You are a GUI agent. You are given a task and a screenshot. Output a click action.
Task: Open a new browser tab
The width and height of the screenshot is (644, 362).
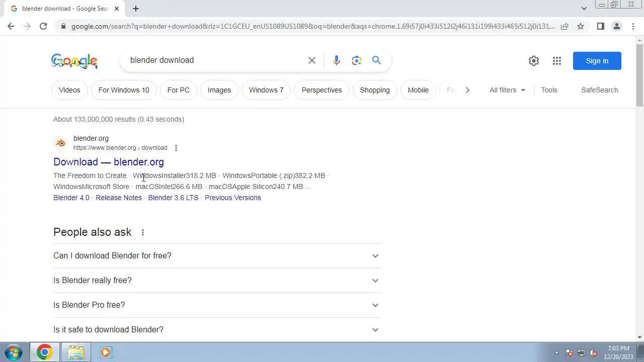click(136, 9)
